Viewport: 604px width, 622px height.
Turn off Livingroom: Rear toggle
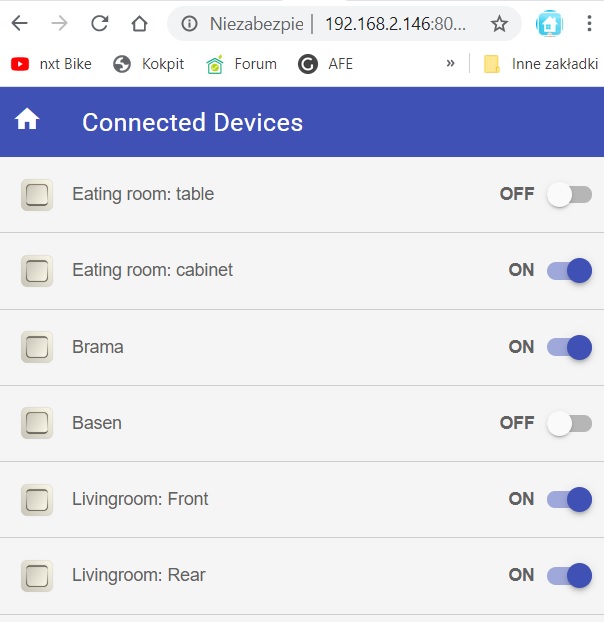coord(569,575)
